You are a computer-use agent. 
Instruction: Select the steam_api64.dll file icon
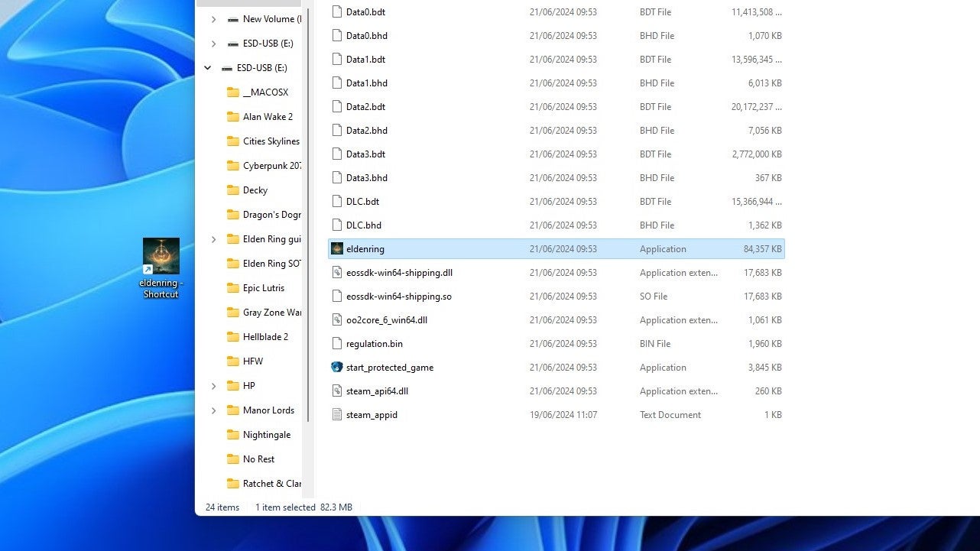[337, 391]
